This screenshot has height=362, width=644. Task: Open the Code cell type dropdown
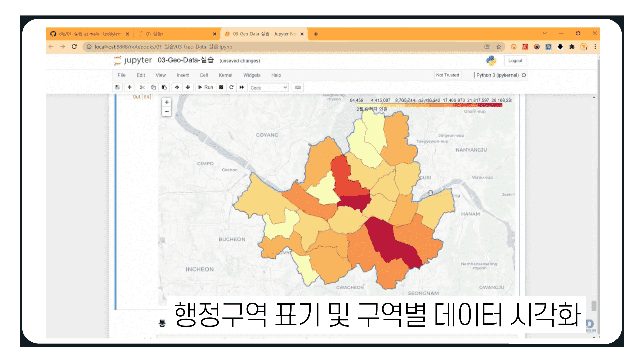tap(269, 88)
